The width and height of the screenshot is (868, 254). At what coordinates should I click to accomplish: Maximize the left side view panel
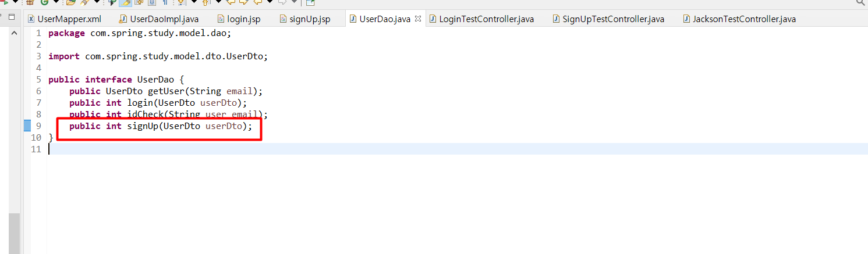point(13,17)
